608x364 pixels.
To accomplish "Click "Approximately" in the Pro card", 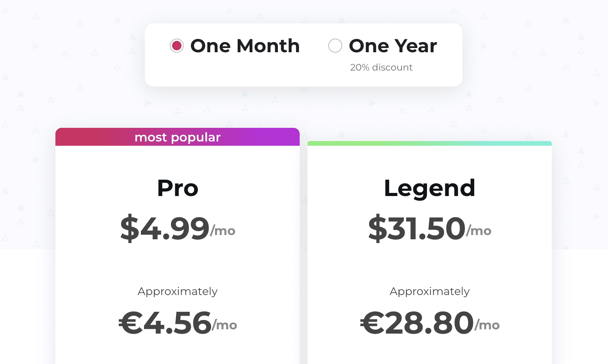I will click(x=178, y=292).
